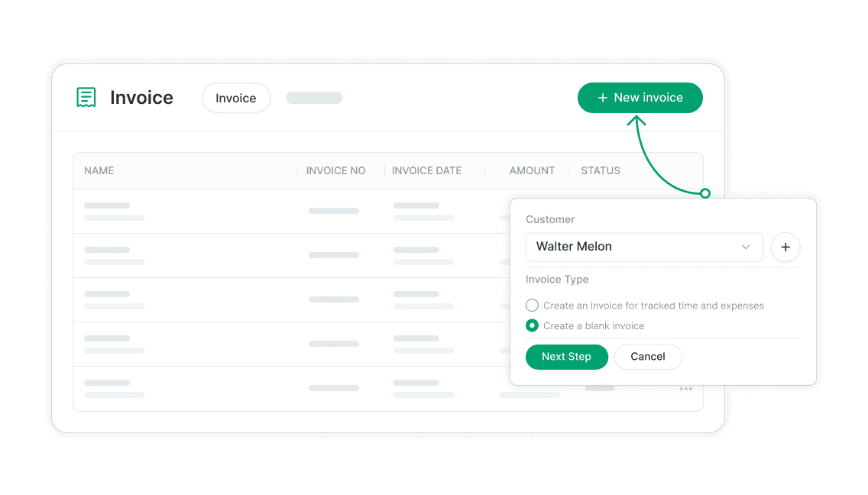Viewport: 868px width, 495px height.
Task: Click Cancel in the invoice popup
Action: click(648, 357)
